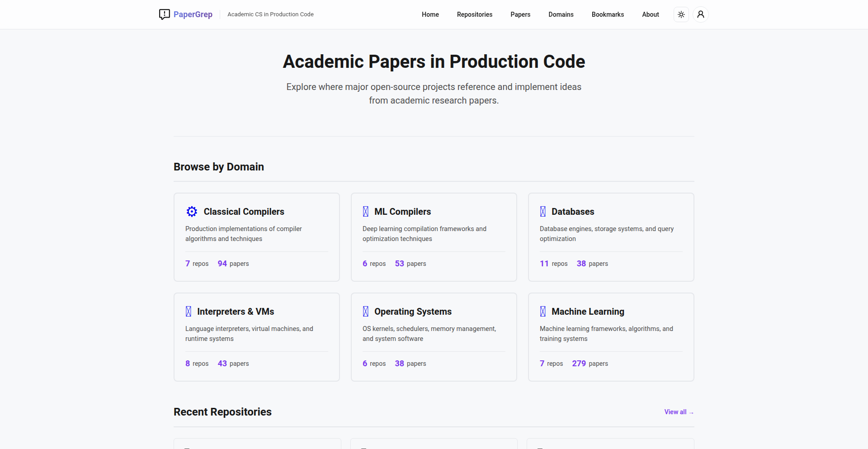Click the Machine Learning domain icon
Viewport: 868px width, 449px height.
(543, 311)
